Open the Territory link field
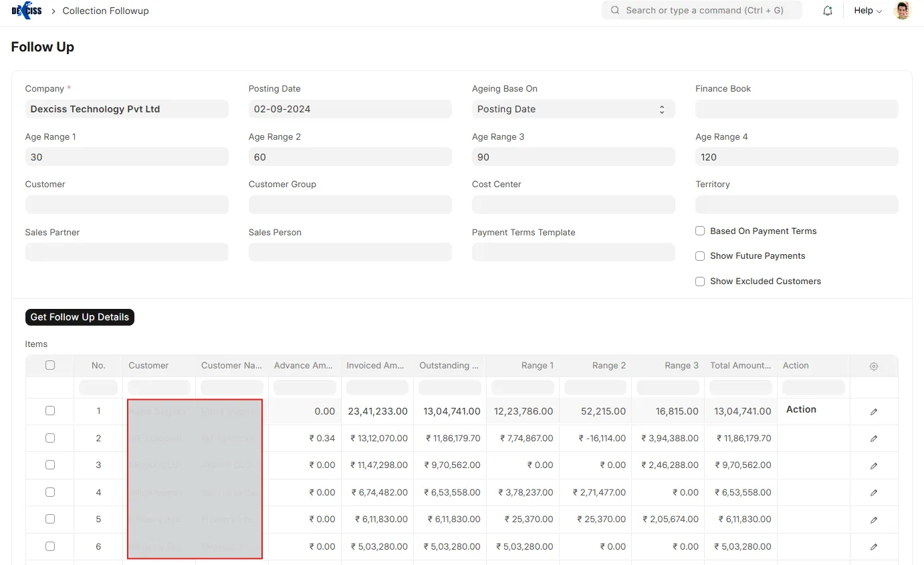The height and width of the screenshot is (565, 924). [x=797, y=205]
